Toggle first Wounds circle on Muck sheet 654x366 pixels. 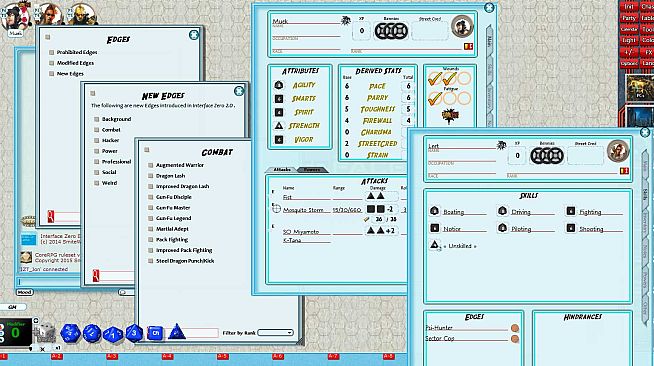pyautogui.click(x=435, y=79)
